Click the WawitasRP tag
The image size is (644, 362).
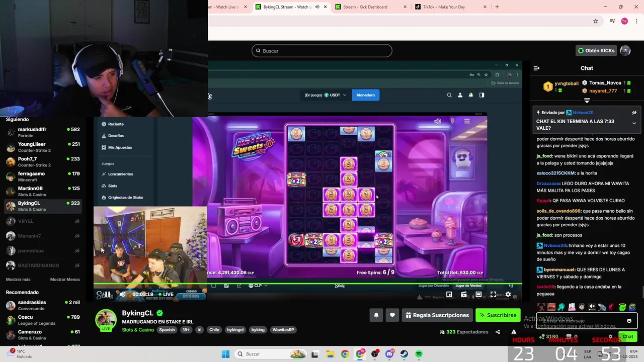283,330
